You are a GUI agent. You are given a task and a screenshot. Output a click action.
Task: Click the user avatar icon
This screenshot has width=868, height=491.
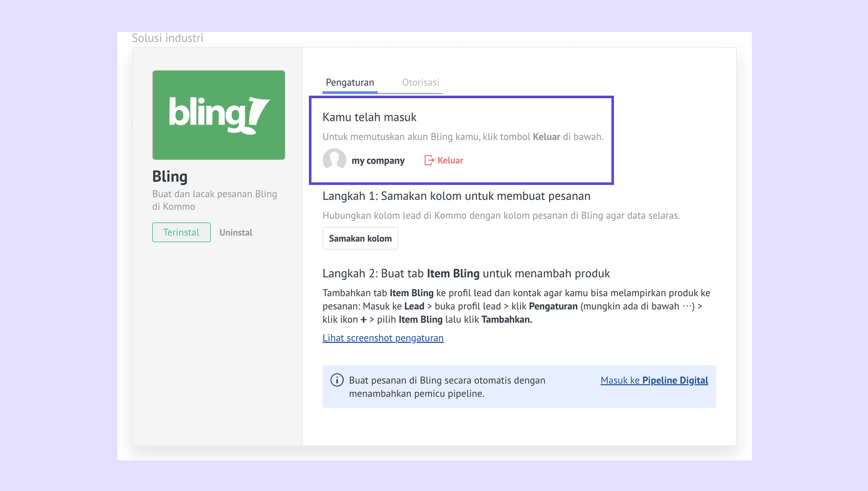coord(334,159)
